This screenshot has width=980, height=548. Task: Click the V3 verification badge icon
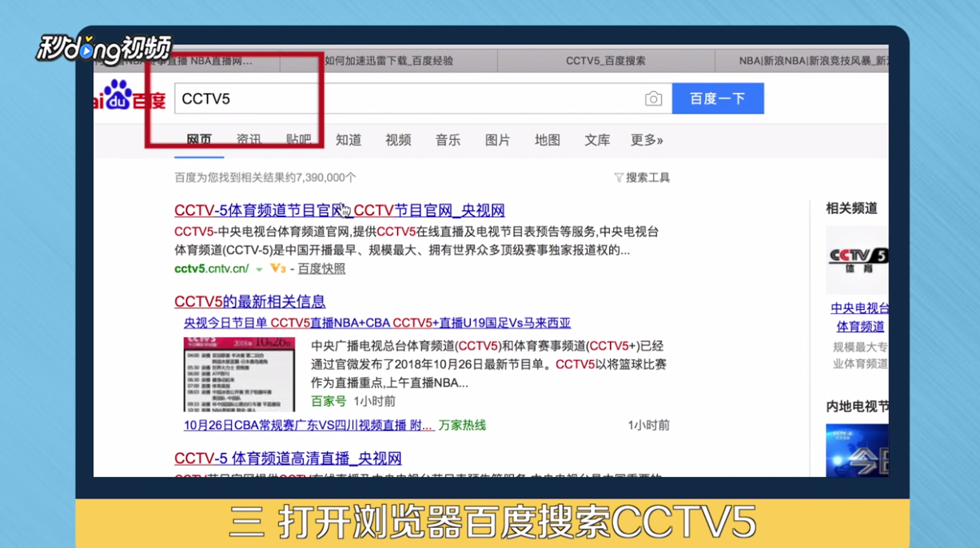tap(277, 269)
